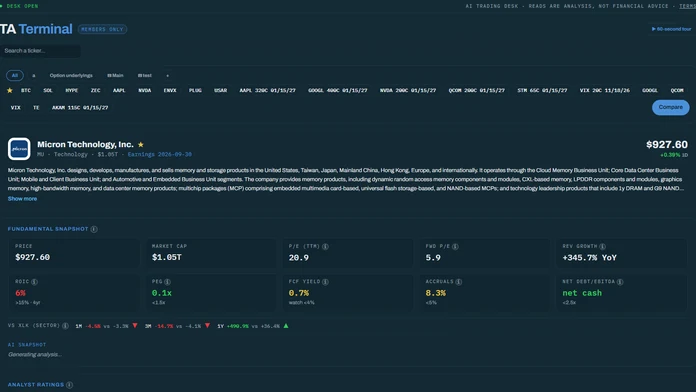
Task: Select SOL ticker chip
Action: coord(48,91)
